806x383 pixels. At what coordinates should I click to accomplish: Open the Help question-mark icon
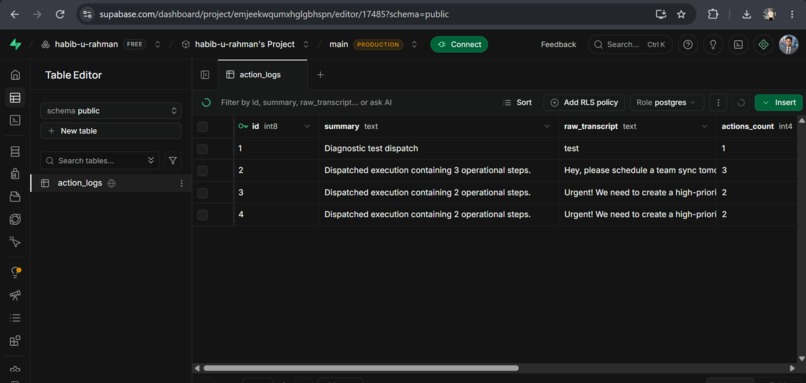pos(688,45)
